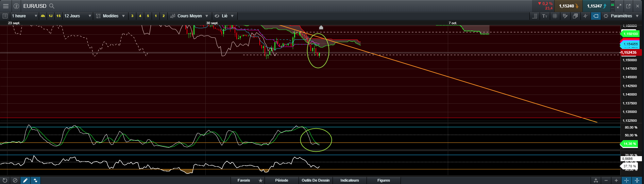Click the star favorites icon
The image size is (644, 184).
coord(261,180)
